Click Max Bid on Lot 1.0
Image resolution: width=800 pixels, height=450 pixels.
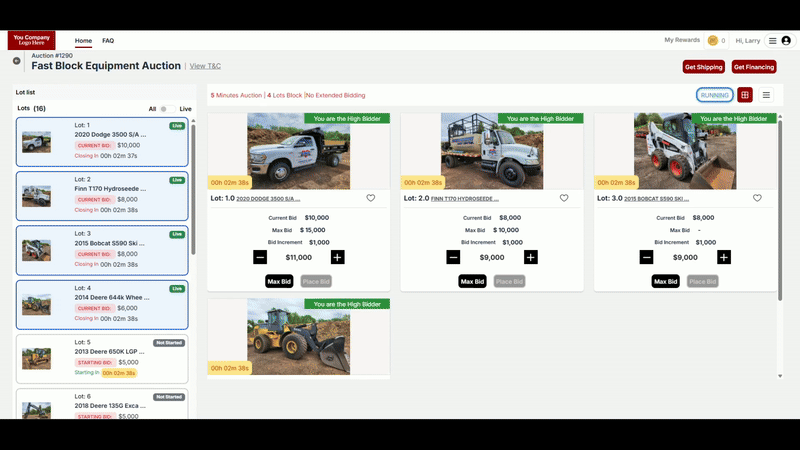[x=279, y=281]
